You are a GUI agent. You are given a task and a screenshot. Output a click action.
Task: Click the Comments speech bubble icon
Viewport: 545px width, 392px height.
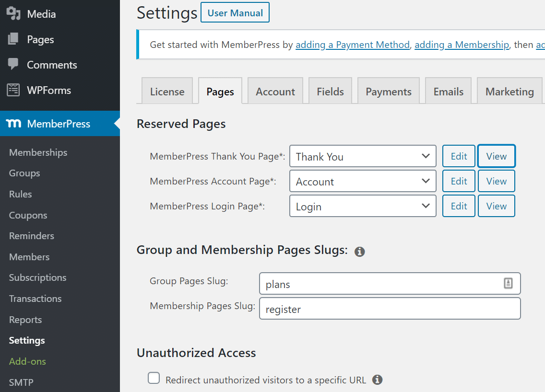pyautogui.click(x=13, y=65)
